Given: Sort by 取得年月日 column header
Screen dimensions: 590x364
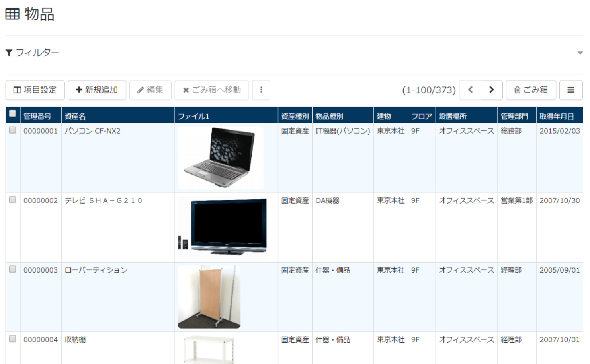Looking at the screenshot, I should pyautogui.click(x=557, y=116).
